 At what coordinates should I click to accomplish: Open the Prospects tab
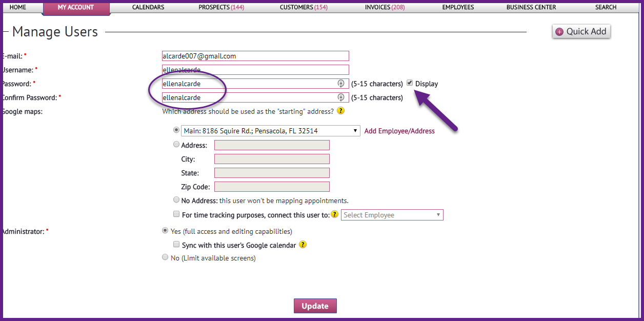pos(222,7)
